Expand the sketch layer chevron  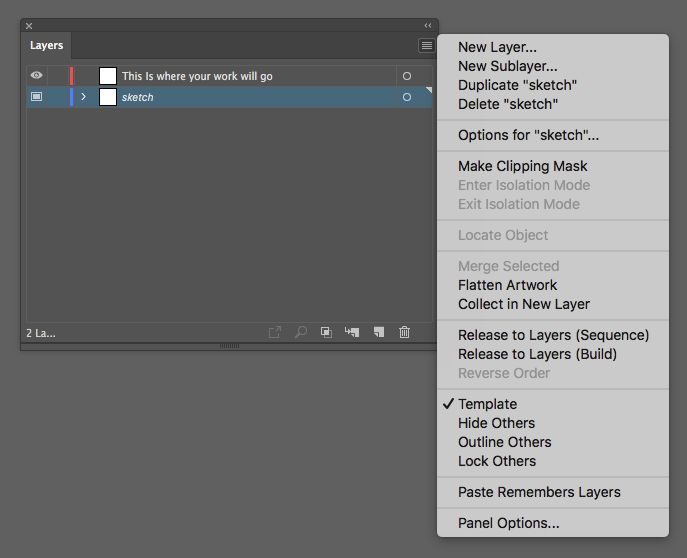pyautogui.click(x=83, y=96)
